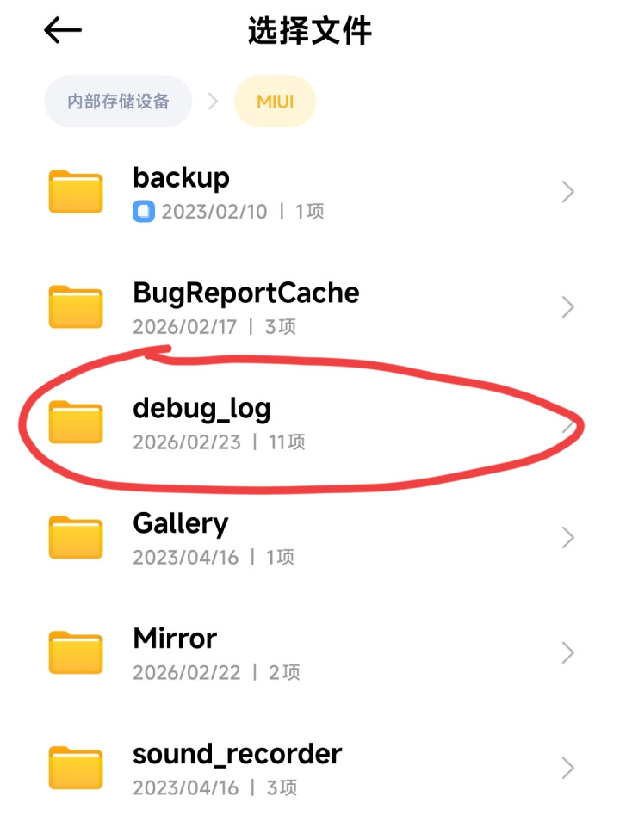Viewport: 620px width, 840px height.
Task: Click blue app badge under backup
Action: click(144, 211)
